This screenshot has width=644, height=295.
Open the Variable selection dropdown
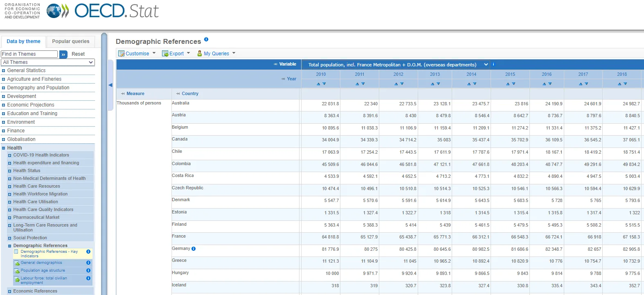[x=396, y=65]
